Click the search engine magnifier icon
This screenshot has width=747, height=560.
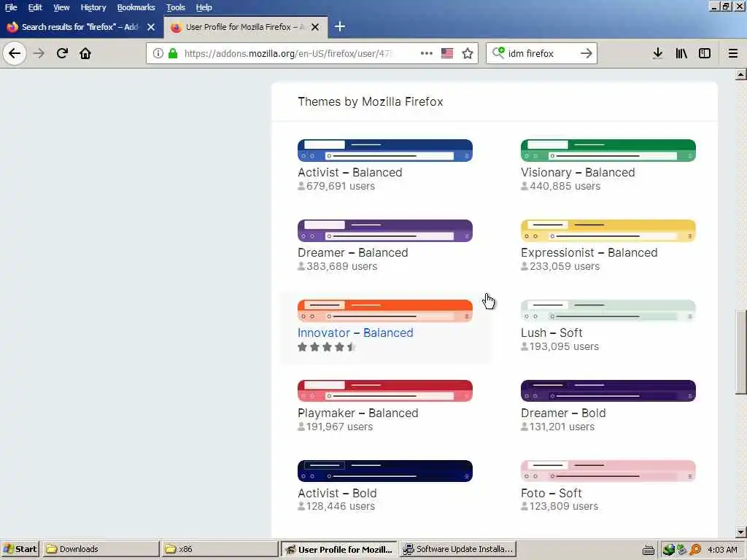point(498,52)
